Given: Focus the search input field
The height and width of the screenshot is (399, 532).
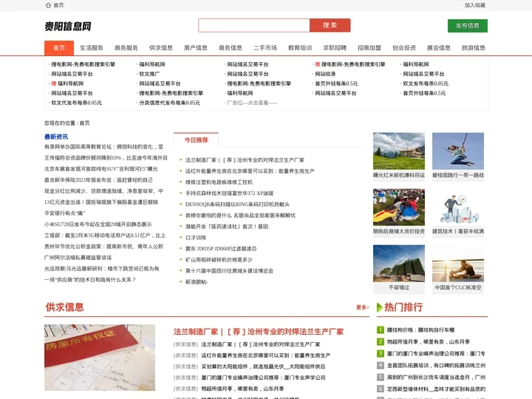Looking at the screenshot, I should click(253, 25).
